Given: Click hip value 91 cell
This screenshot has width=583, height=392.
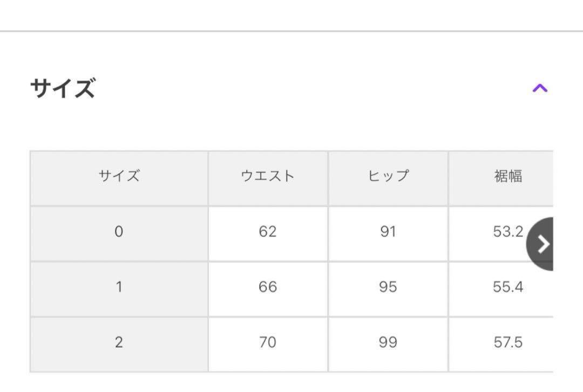Looking at the screenshot, I should 388,232.
